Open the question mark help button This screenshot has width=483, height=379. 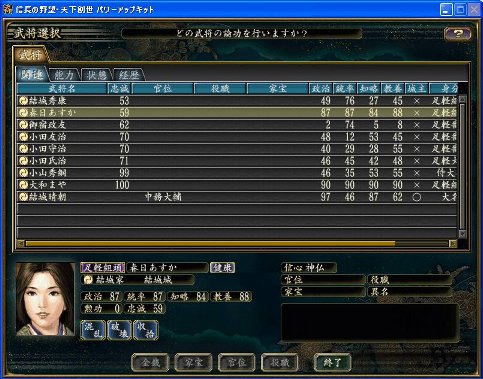(458, 33)
